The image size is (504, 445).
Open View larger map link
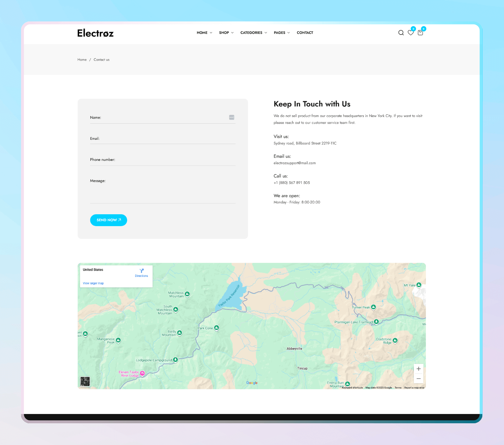click(x=93, y=283)
